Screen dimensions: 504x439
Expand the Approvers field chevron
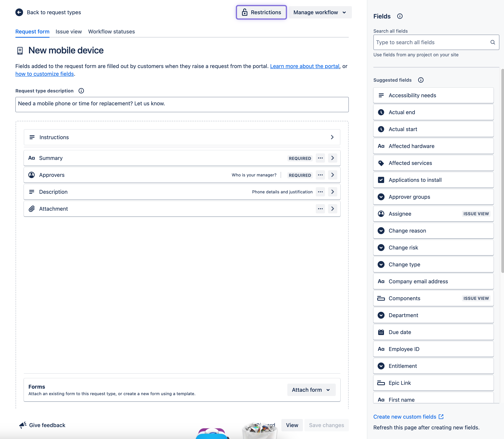pyautogui.click(x=332, y=175)
